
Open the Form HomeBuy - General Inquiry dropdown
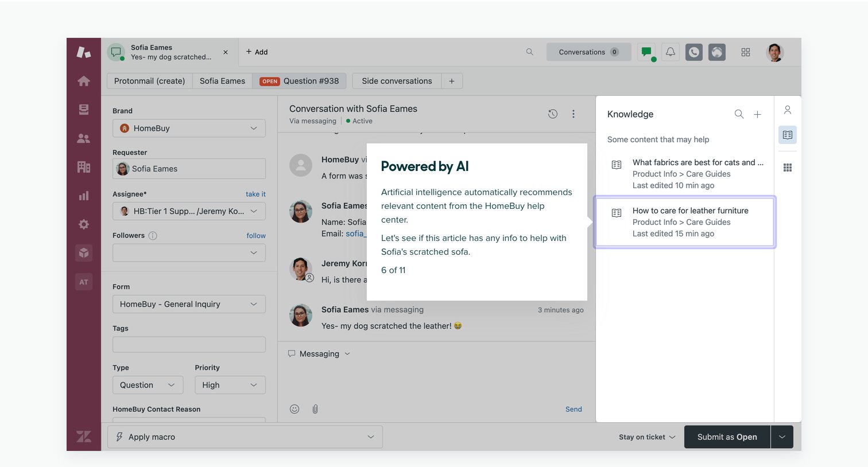pos(189,304)
